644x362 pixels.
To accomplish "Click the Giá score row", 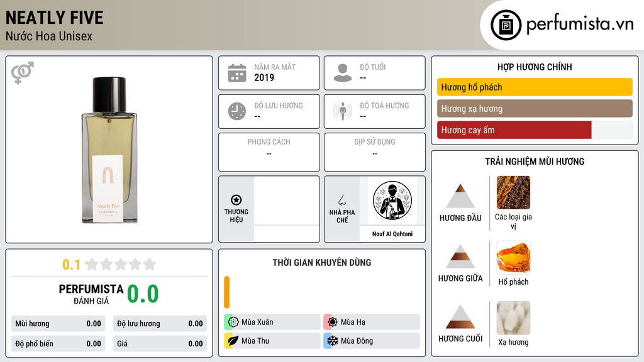I will (160, 344).
